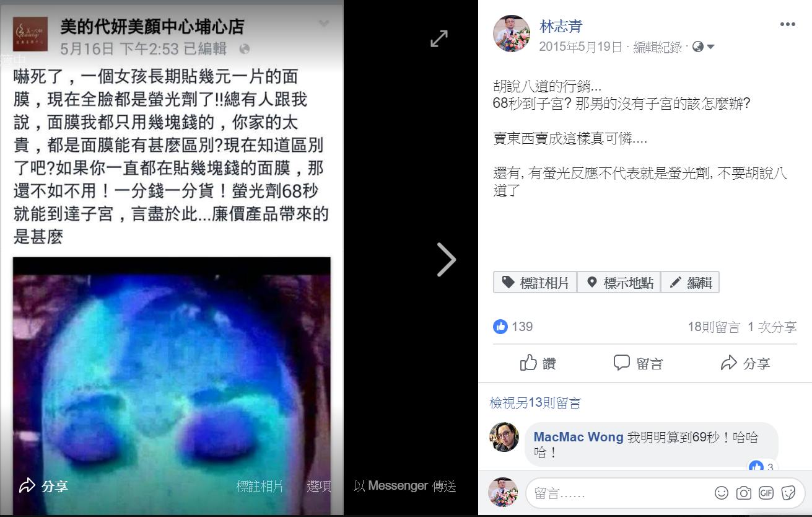Click 標示地點 add location button
The image size is (812, 517).
pos(619,283)
